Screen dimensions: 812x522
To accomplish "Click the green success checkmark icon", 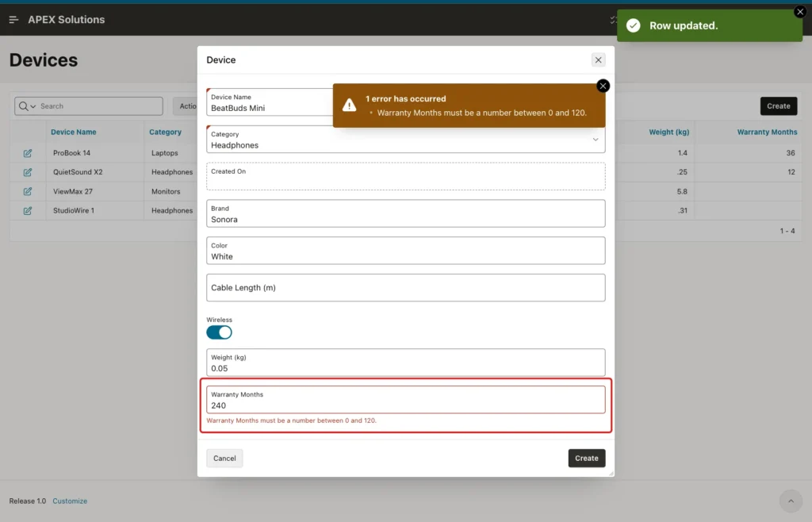I will click(x=633, y=26).
